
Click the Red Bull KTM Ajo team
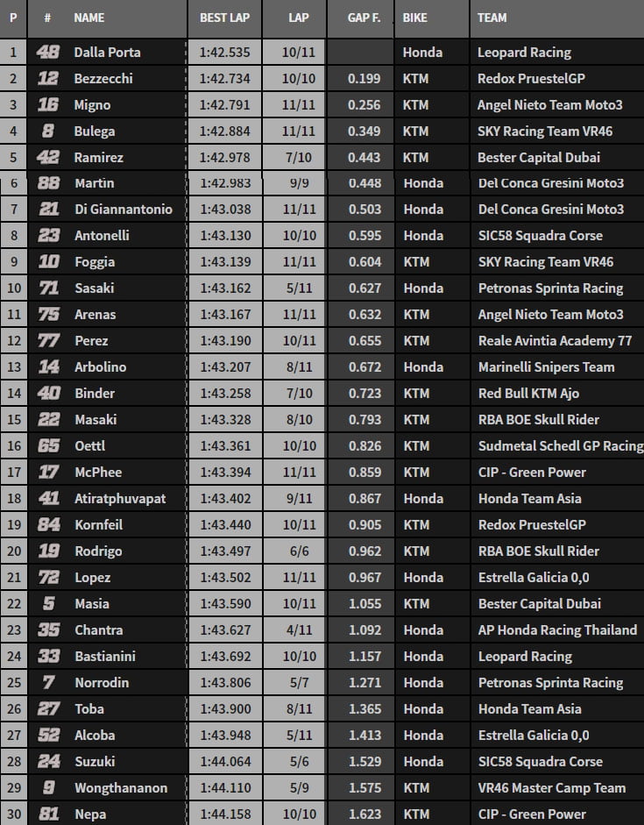pos(528,394)
